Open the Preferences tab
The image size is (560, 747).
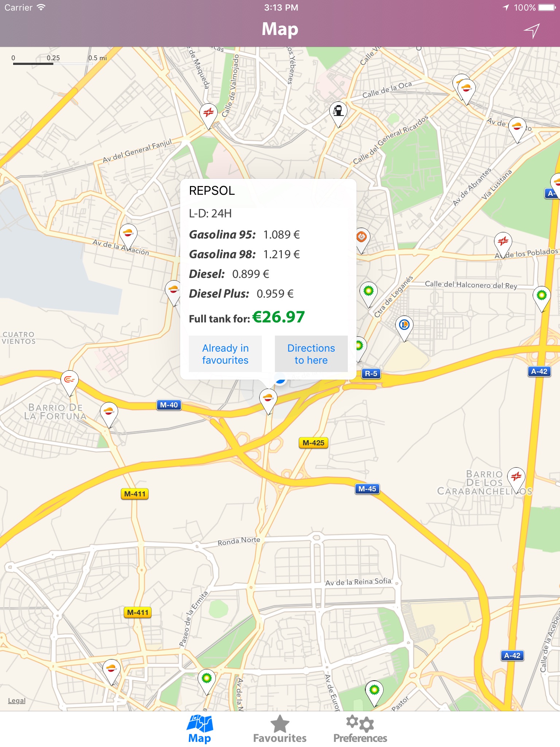coord(360,729)
